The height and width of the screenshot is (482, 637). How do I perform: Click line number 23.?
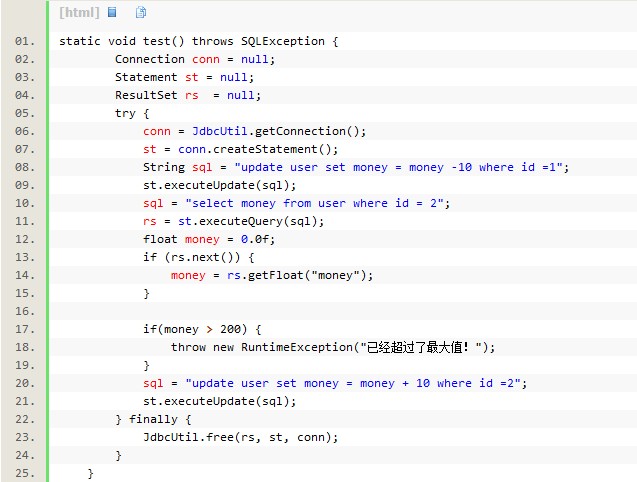(25, 437)
